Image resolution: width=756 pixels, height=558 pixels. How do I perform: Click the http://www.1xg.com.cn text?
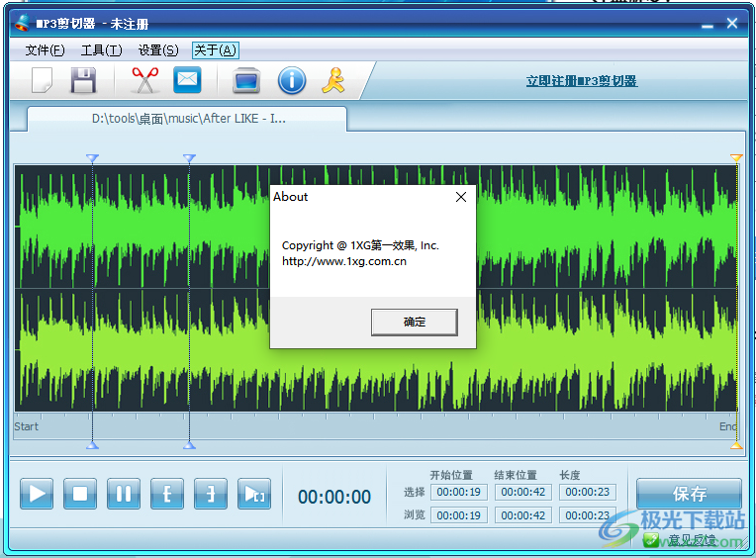[344, 261]
